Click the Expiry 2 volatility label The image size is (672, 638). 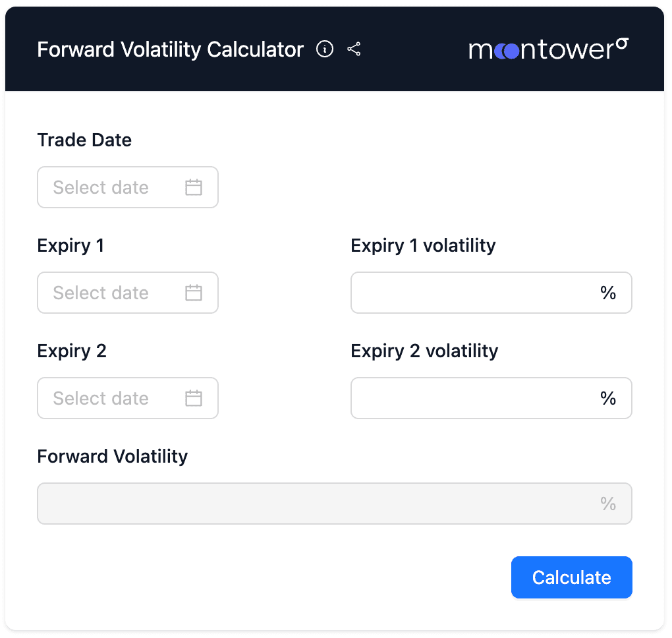pos(424,351)
